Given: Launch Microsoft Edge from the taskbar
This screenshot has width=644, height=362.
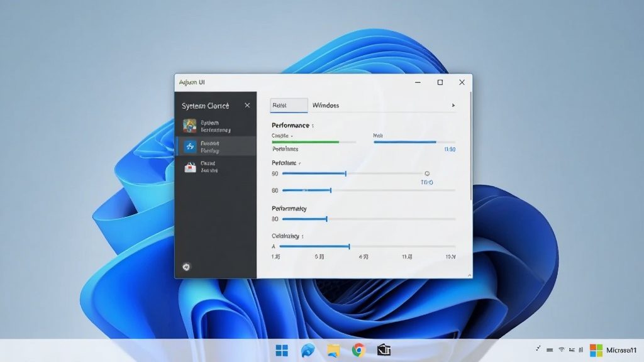Looking at the screenshot, I should pos(308,351).
